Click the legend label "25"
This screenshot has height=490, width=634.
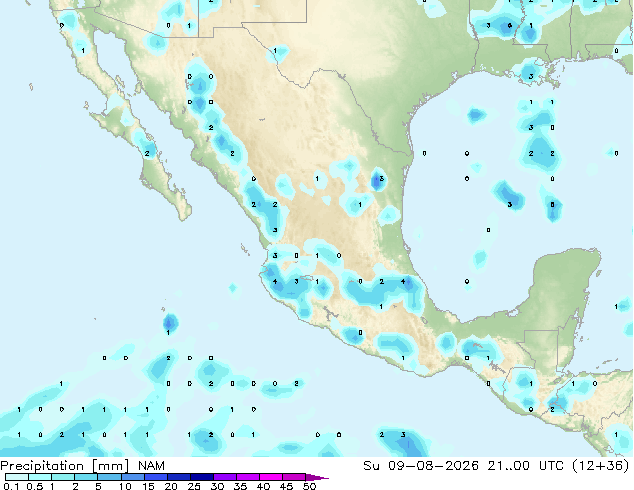pyautogui.click(x=194, y=486)
